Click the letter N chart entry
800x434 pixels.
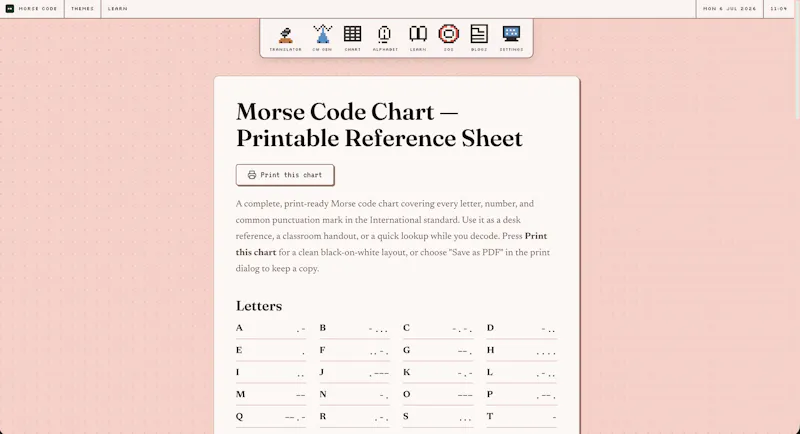coord(355,395)
